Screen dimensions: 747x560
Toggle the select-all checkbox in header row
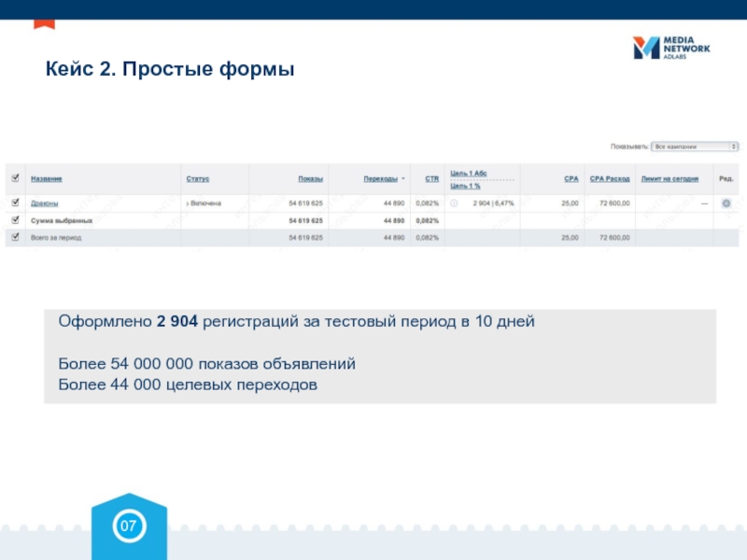(x=15, y=178)
